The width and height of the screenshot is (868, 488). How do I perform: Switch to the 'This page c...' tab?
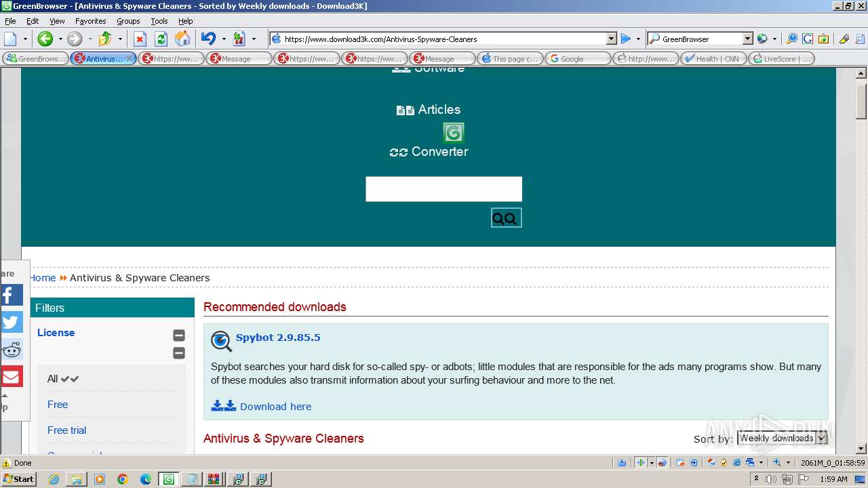510,58
